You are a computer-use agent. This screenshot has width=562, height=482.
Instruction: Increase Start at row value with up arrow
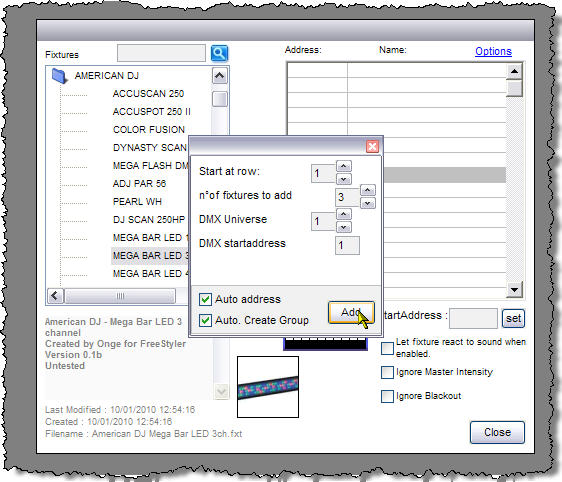[344, 166]
